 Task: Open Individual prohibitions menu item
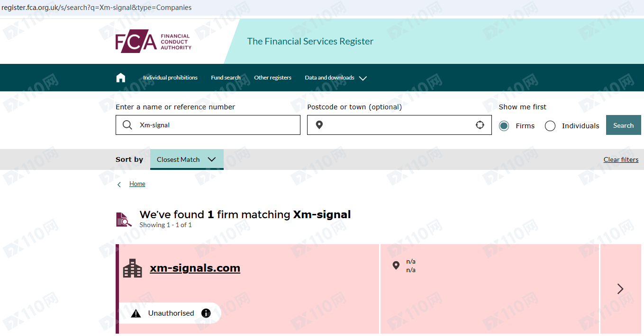pos(170,78)
